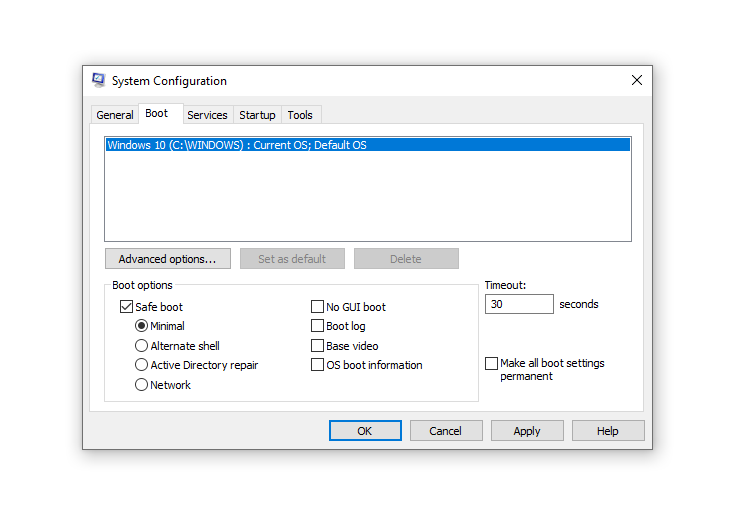
Task: Switch to the General tab
Action: 115,115
